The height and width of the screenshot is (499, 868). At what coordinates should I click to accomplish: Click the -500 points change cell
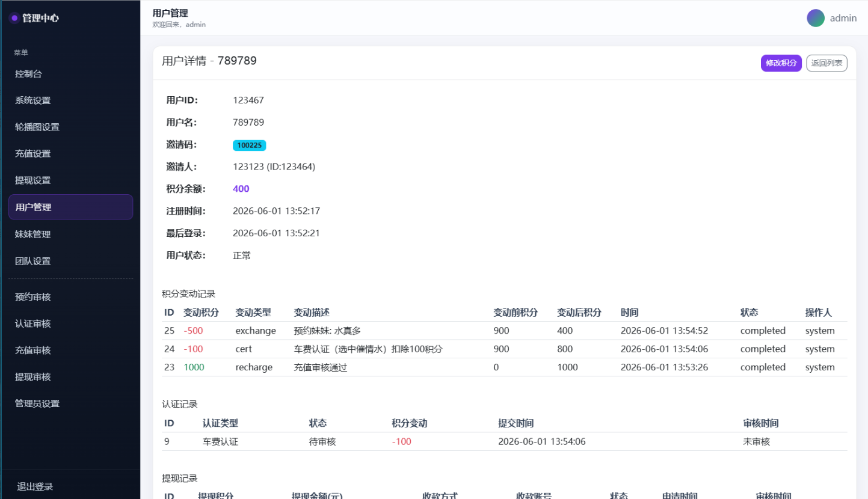(x=193, y=331)
